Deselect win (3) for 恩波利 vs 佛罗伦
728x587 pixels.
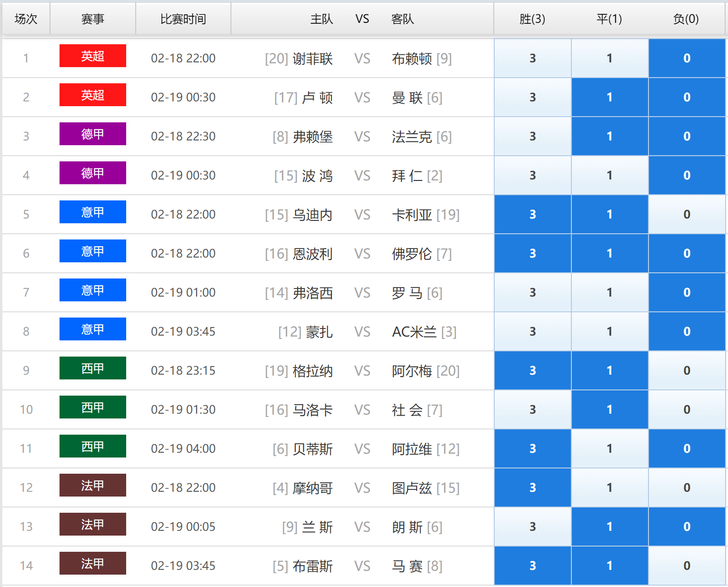(x=533, y=253)
